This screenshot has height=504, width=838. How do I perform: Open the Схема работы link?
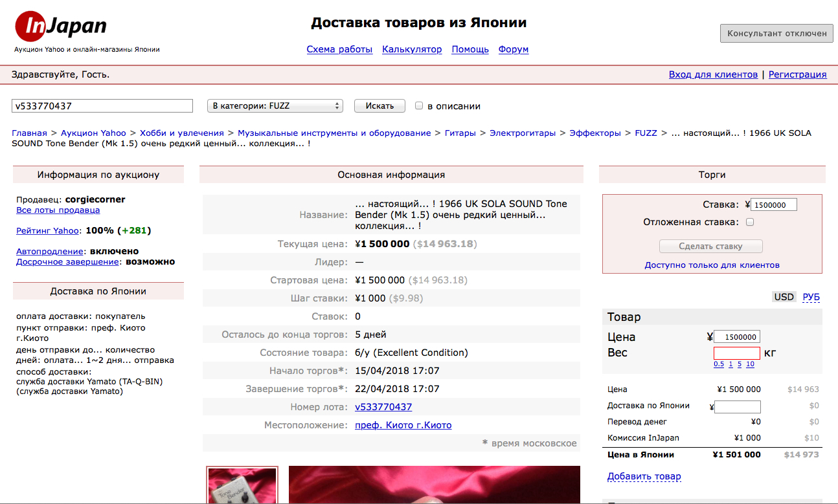coord(339,49)
